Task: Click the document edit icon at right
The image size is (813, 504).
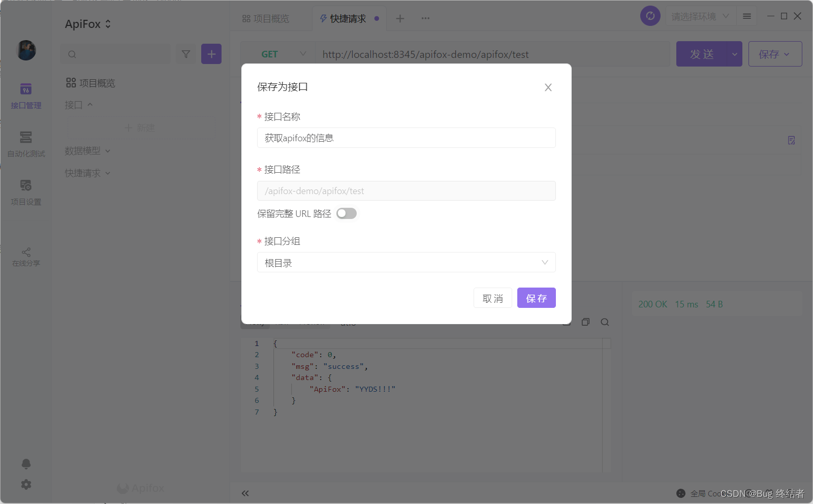Action: 791,140
